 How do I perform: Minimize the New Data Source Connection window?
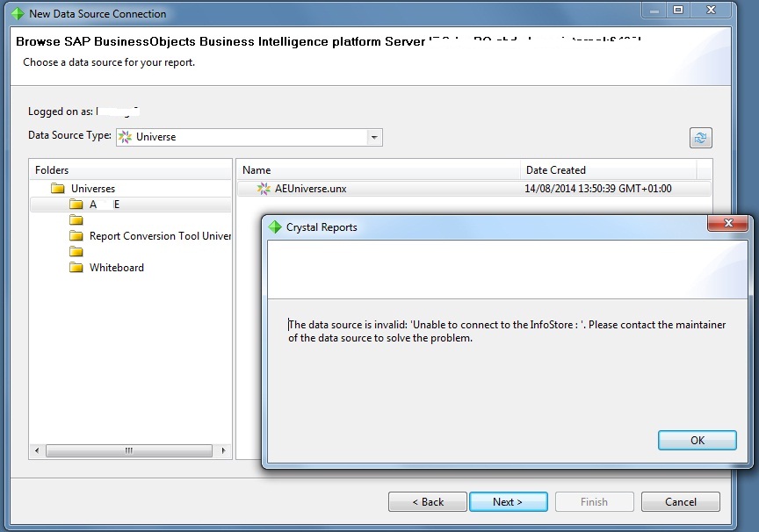654,10
